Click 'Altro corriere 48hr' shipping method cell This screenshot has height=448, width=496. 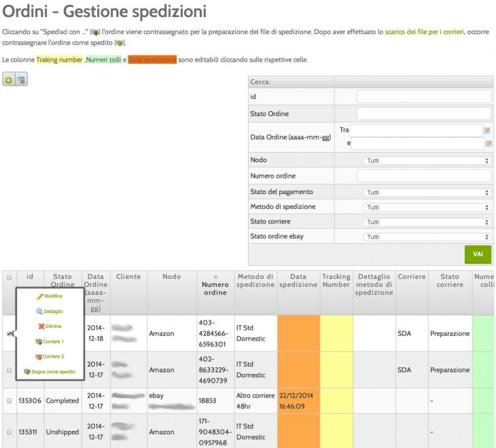255,400
